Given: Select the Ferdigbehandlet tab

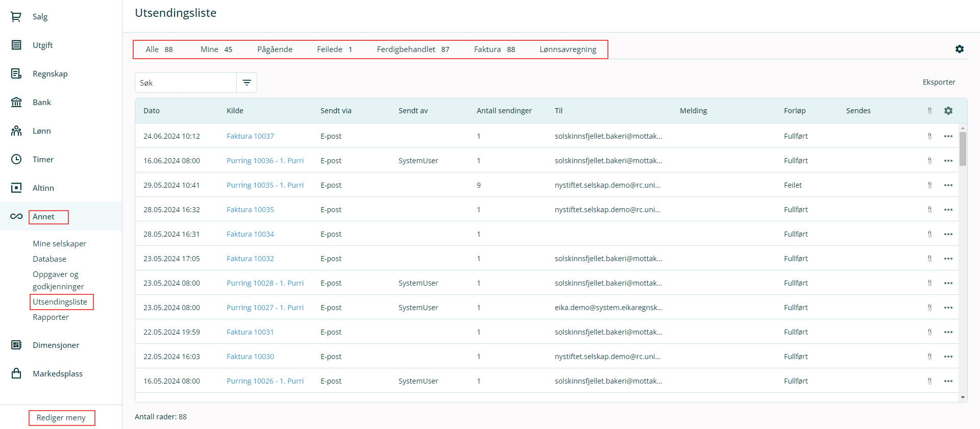Looking at the screenshot, I should coord(412,49).
